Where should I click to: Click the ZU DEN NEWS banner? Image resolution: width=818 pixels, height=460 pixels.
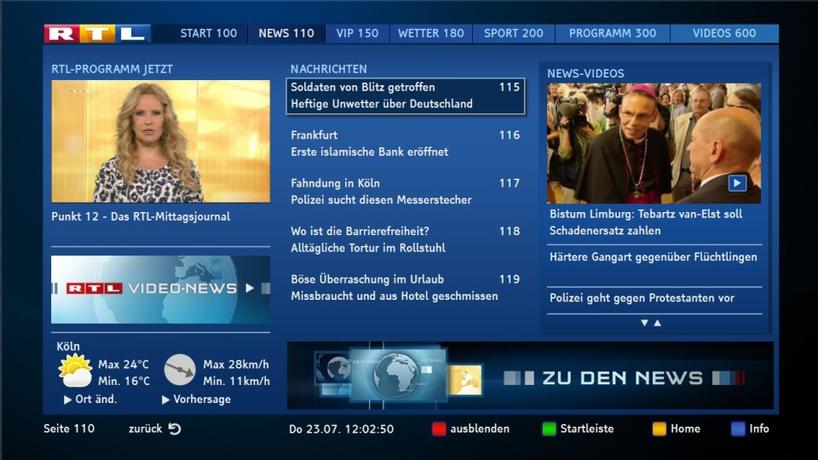pyautogui.click(x=530, y=376)
